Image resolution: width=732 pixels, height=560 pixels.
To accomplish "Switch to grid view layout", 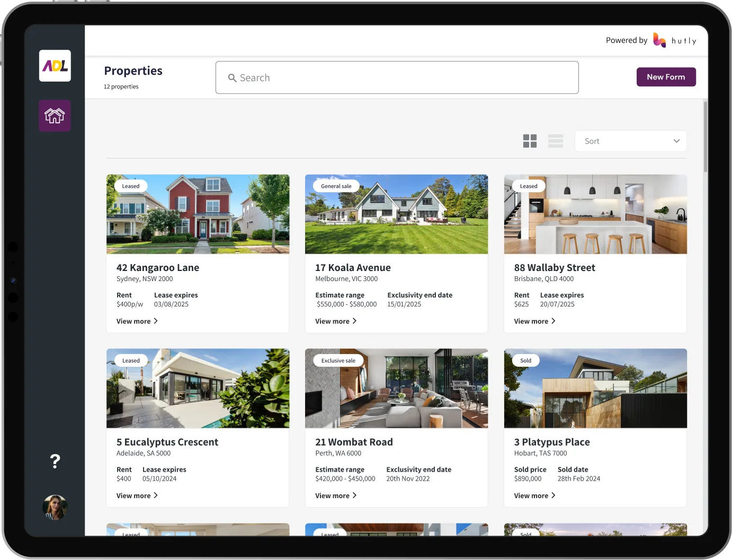I will click(x=530, y=141).
